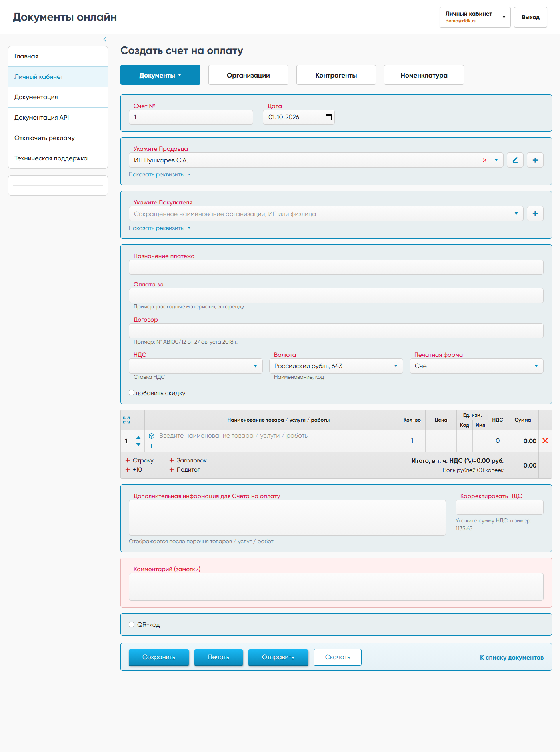Click the Скачать button
This screenshot has width=560, height=752.
338,657
